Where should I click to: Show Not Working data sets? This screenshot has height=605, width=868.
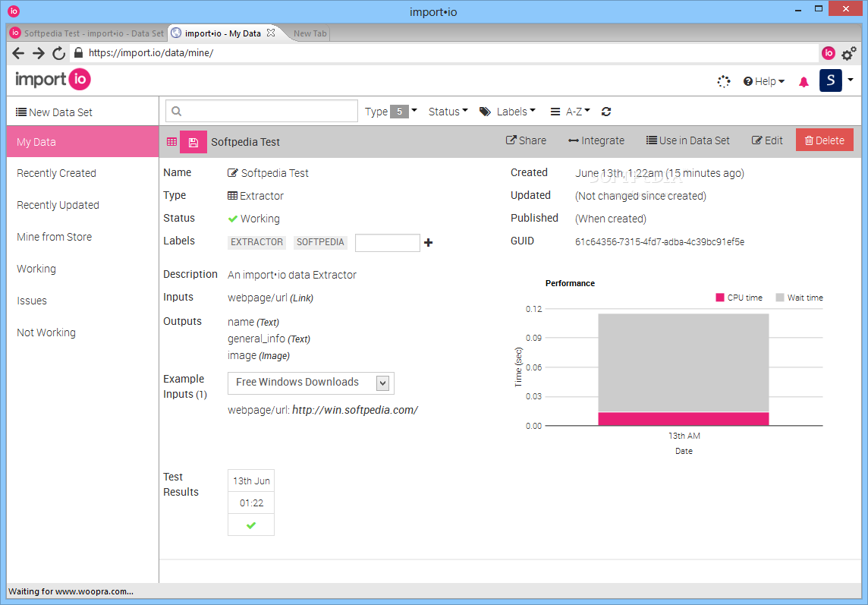[x=46, y=332]
